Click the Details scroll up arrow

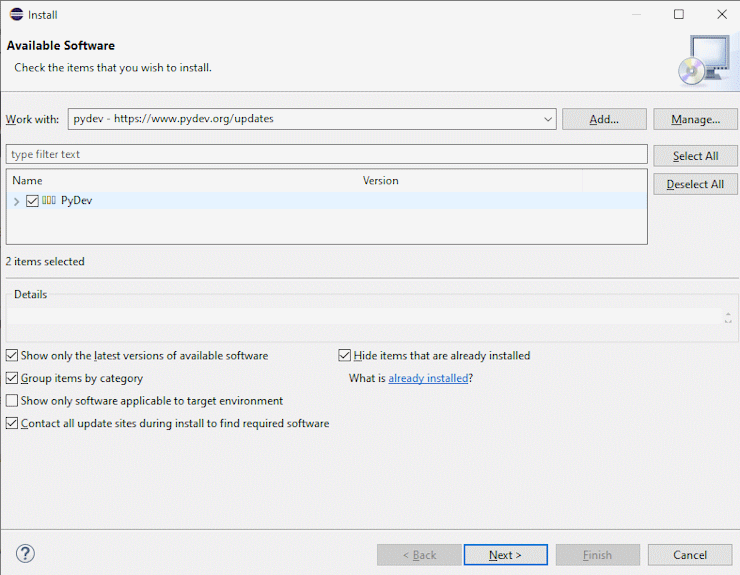coord(728,314)
